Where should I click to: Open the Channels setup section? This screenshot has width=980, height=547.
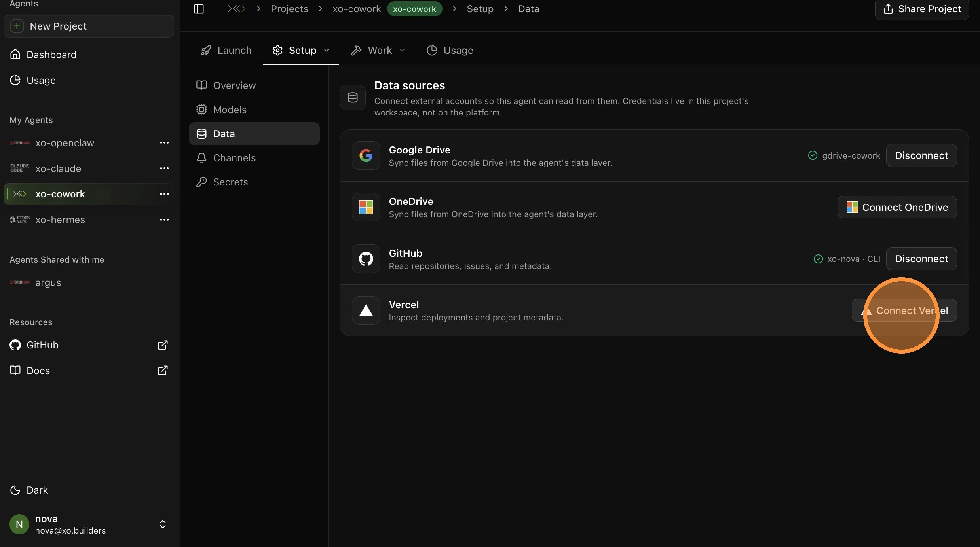(254, 158)
